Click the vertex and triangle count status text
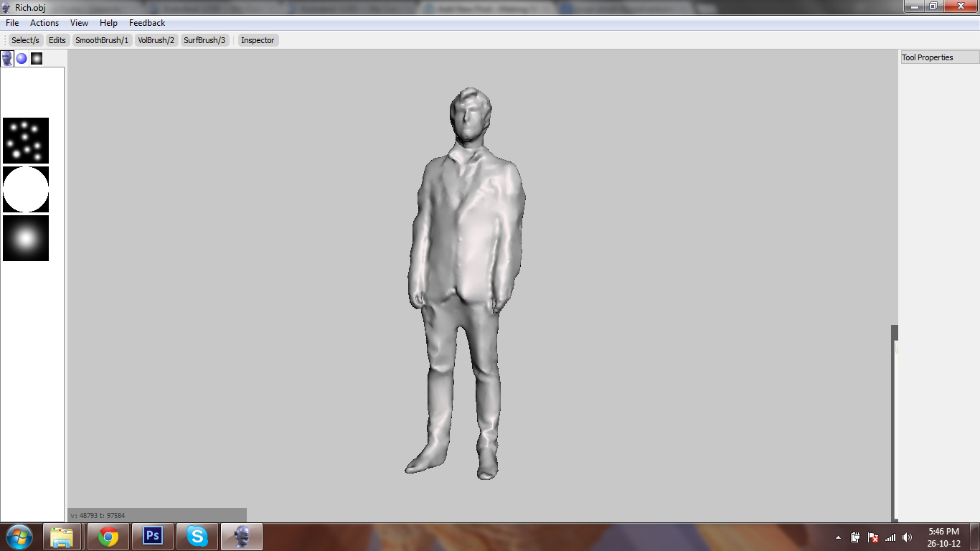Image resolution: width=980 pixels, height=551 pixels. [x=98, y=515]
